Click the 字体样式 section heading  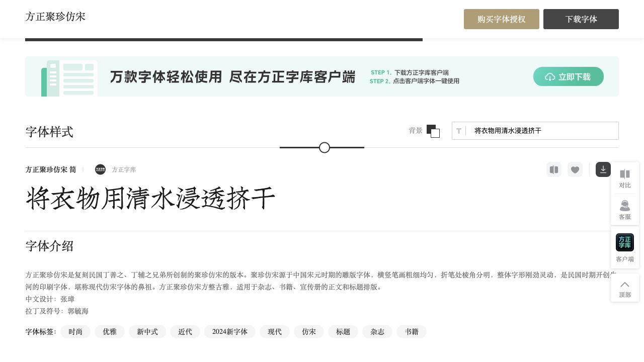tap(49, 132)
